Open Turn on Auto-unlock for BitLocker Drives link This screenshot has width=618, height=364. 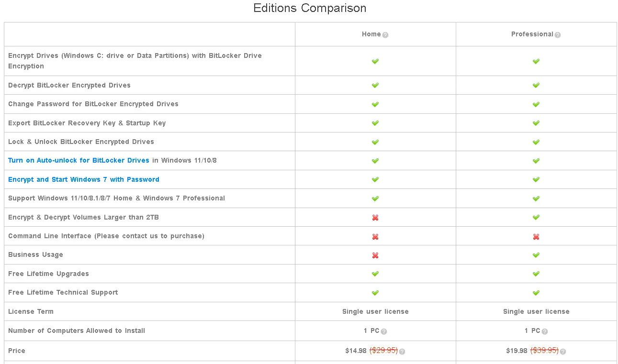pos(79,161)
